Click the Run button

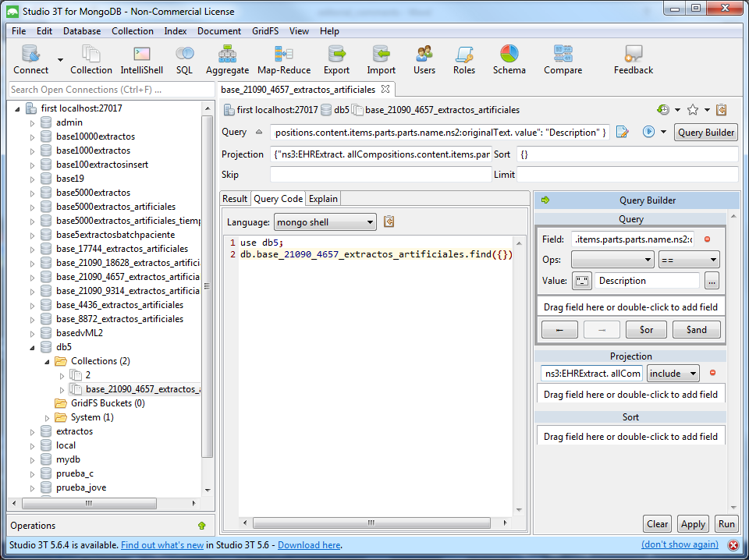click(x=726, y=524)
